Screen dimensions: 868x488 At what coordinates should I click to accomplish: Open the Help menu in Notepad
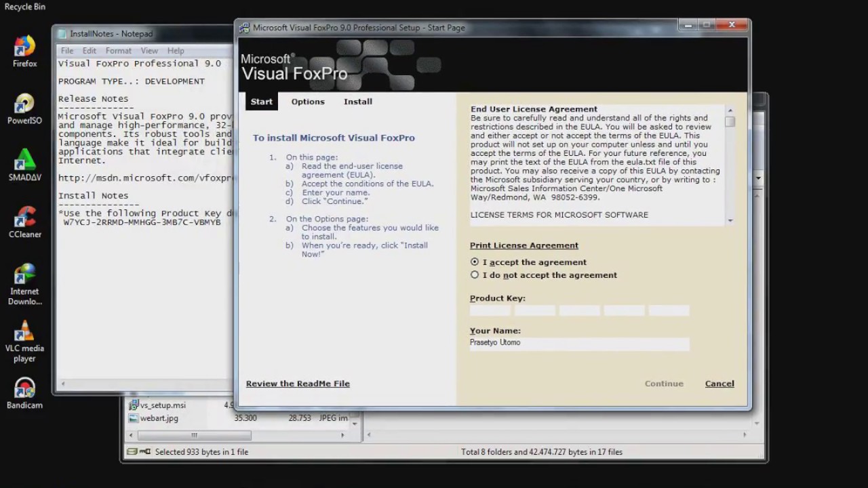176,51
